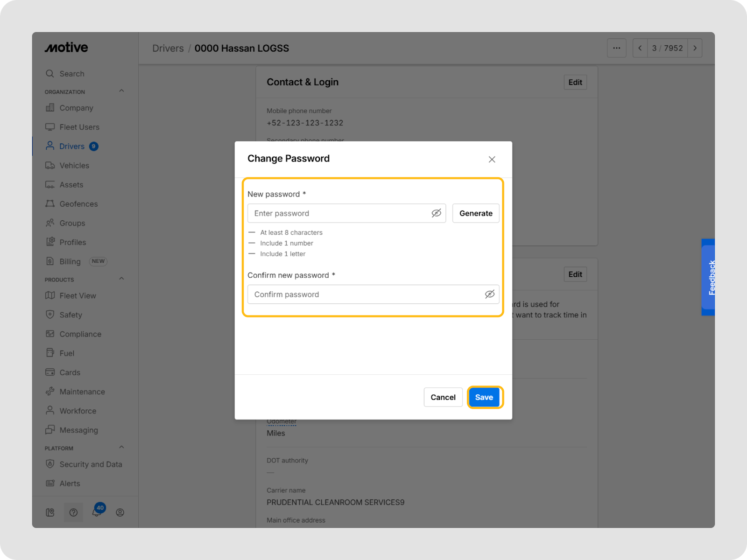Click the map book icon in bottom bar
This screenshot has width=747, height=560.
pyautogui.click(x=50, y=512)
